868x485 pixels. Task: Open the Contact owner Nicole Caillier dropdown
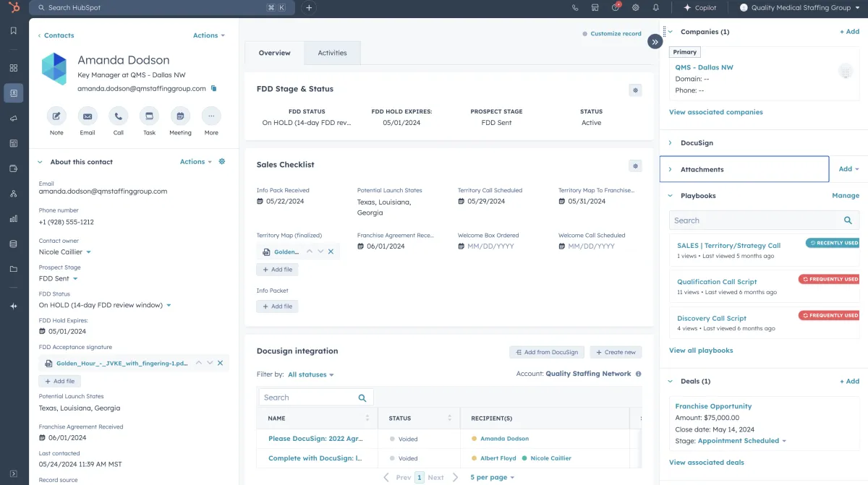[x=65, y=252]
